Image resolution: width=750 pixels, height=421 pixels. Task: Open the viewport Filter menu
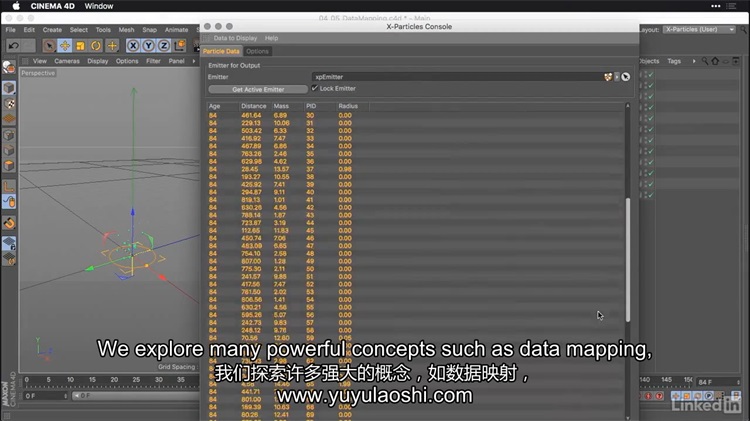pyautogui.click(x=153, y=61)
